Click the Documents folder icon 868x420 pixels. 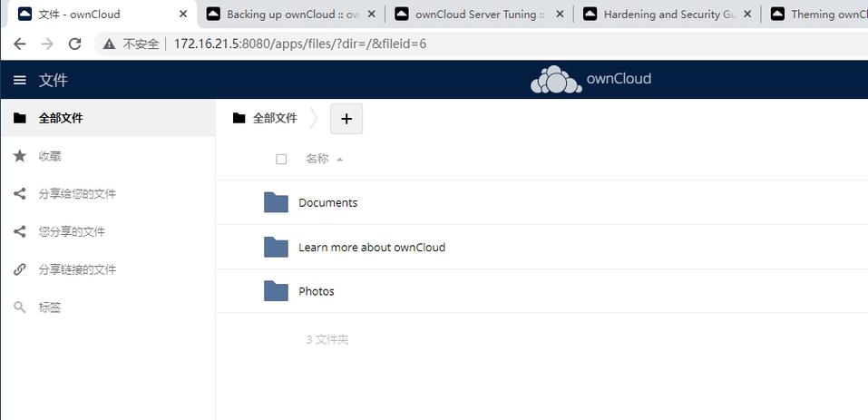(276, 202)
